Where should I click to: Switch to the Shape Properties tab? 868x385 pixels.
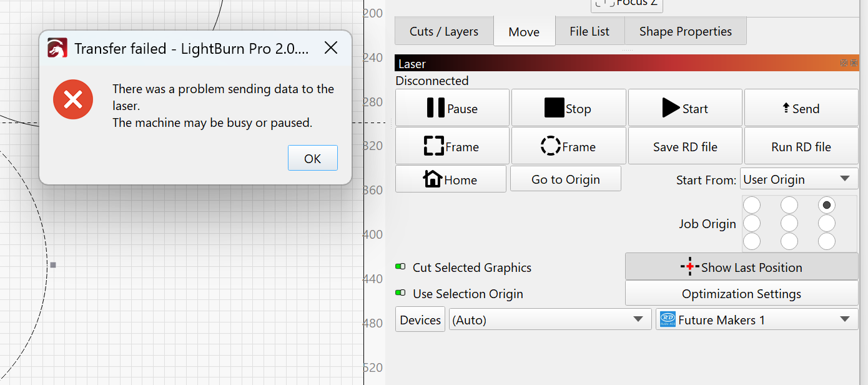pyautogui.click(x=685, y=31)
